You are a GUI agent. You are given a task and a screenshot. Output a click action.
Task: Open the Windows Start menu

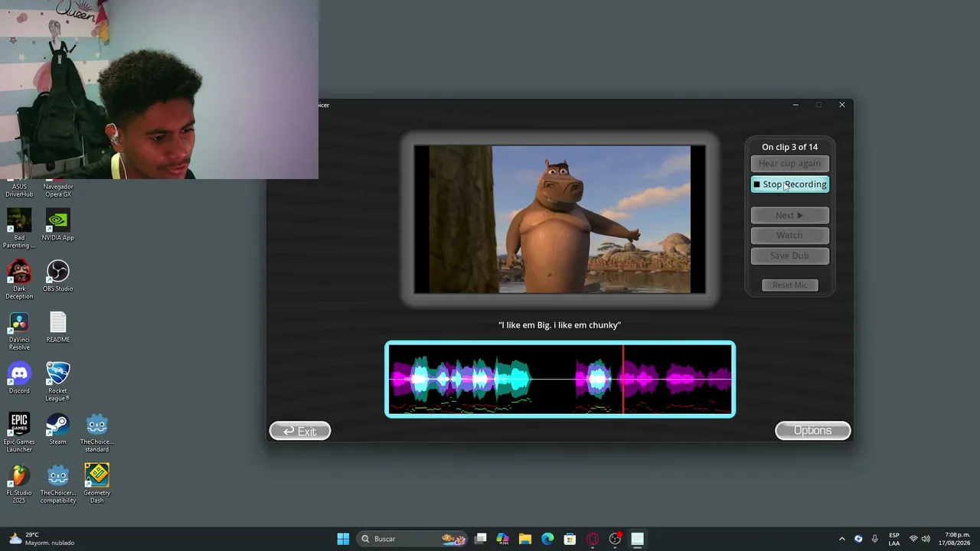pyautogui.click(x=343, y=539)
